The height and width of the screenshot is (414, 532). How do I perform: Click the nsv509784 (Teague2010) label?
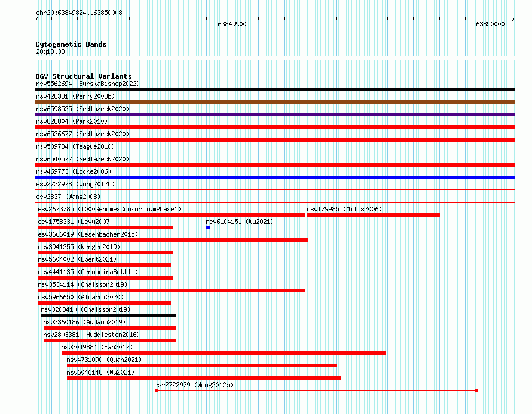coord(75,146)
